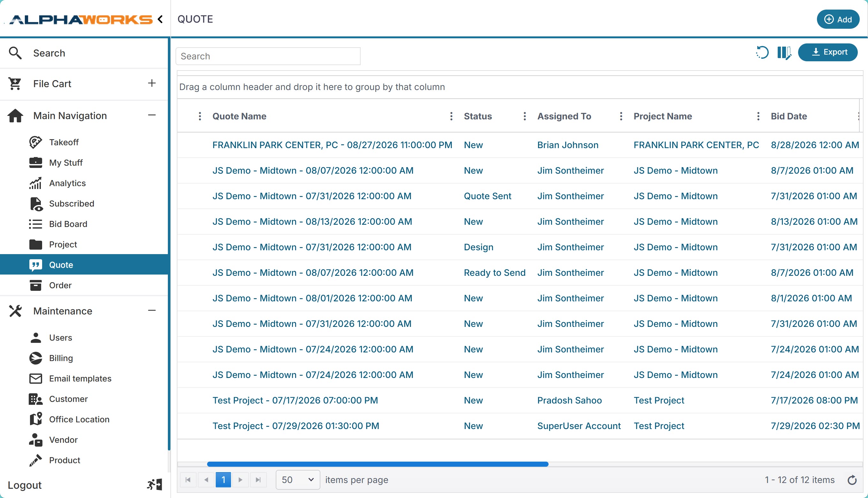Open the Status column menu
This screenshot has height=498, width=868.
click(524, 116)
